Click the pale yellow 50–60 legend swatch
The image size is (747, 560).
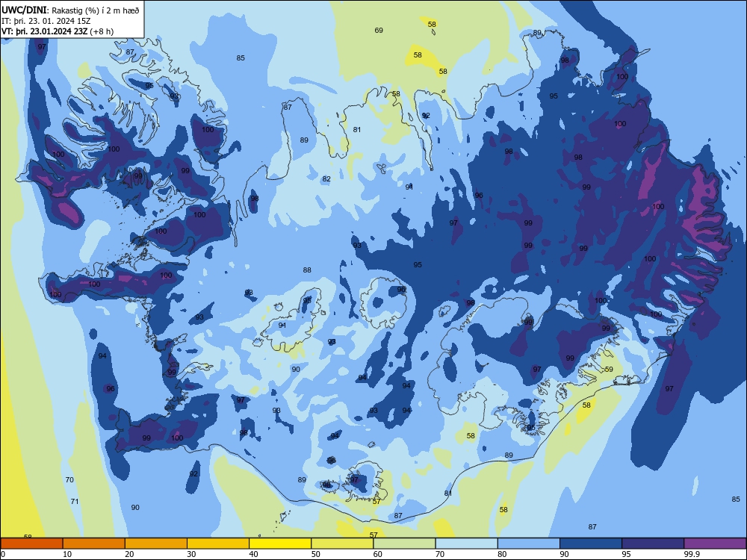coord(342,544)
